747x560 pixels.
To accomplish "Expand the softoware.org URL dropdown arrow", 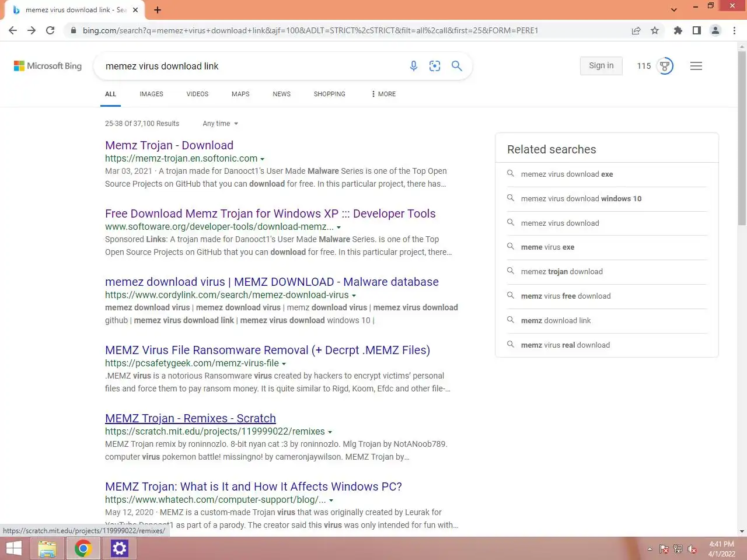I will [338, 227].
